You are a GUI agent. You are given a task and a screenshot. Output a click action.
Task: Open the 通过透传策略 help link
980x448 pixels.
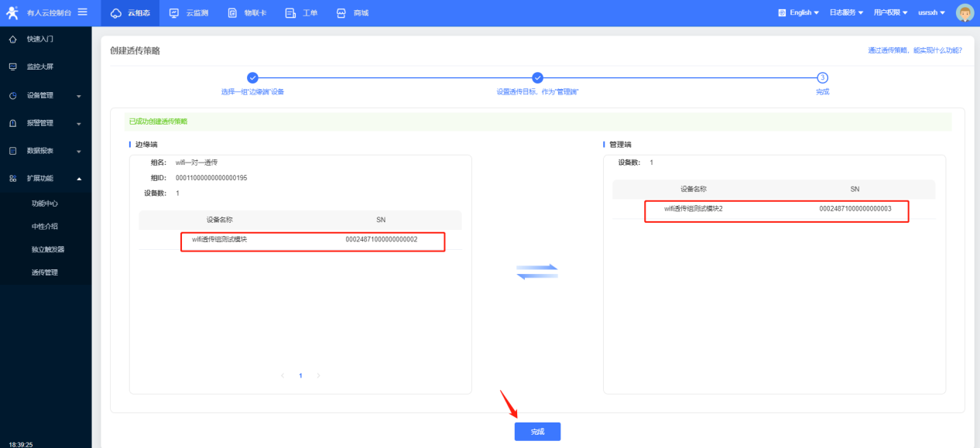tap(914, 50)
